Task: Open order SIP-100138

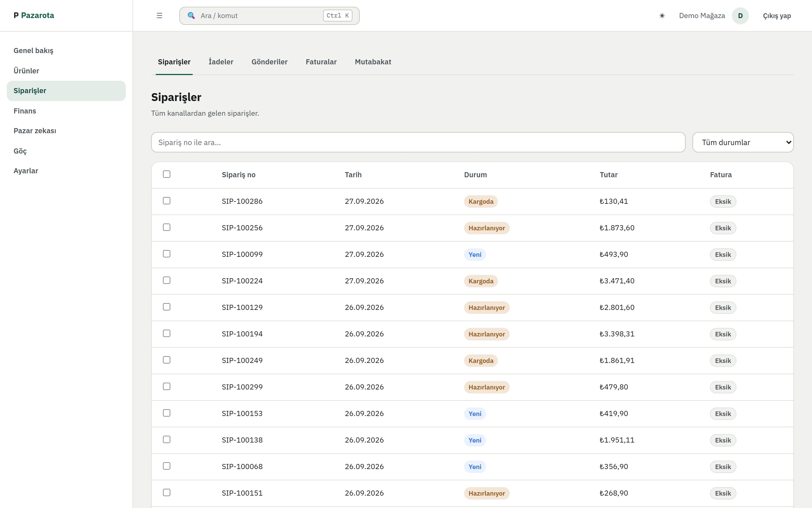Action: pyautogui.click(x=242, y=440)
